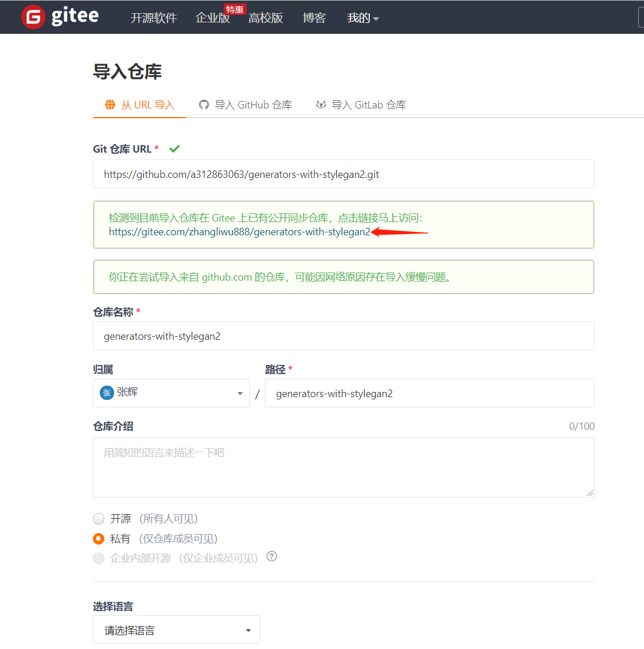Click into the 仓库介绍 description textarea
Image resolution: width=644 pixels, height=649 pixels.
pos(344,467)
